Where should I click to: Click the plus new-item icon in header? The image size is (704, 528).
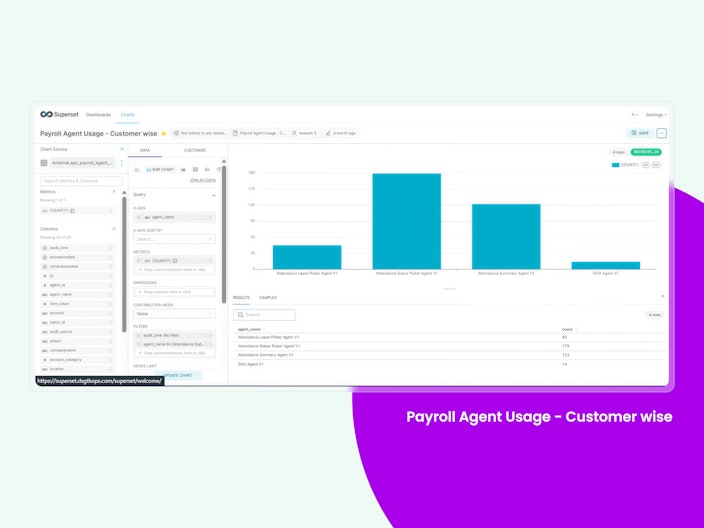click(x=634, y=115)
